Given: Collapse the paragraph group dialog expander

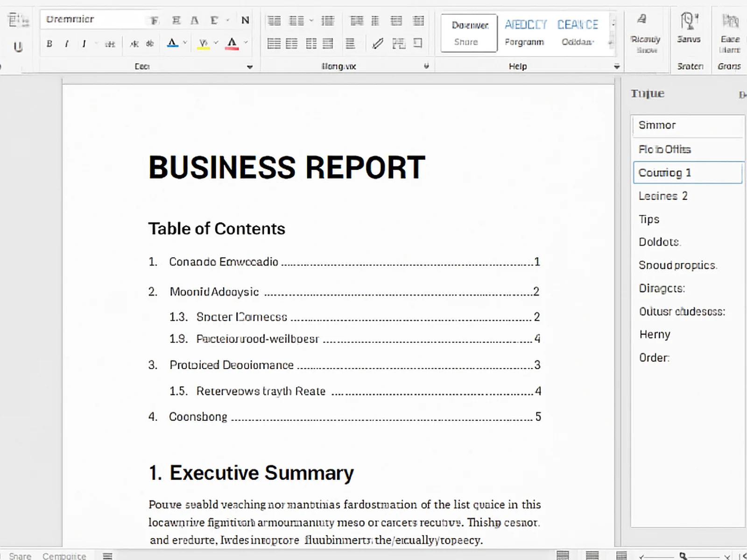Looking at the screenshot, I should point(426,66).
